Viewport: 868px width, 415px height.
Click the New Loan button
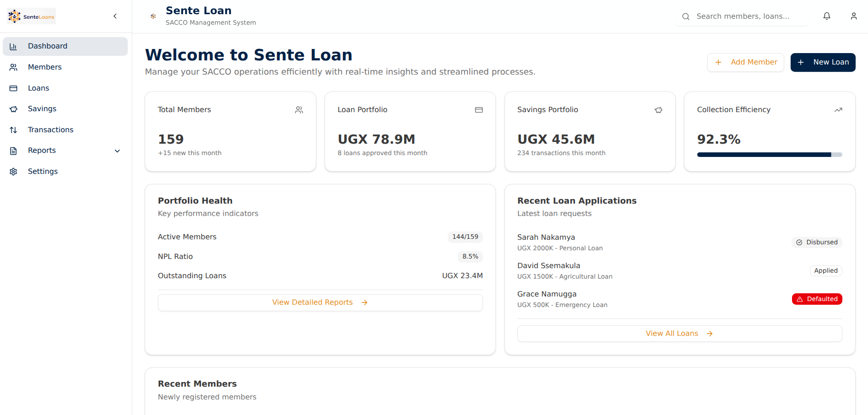tap(823, 62)
